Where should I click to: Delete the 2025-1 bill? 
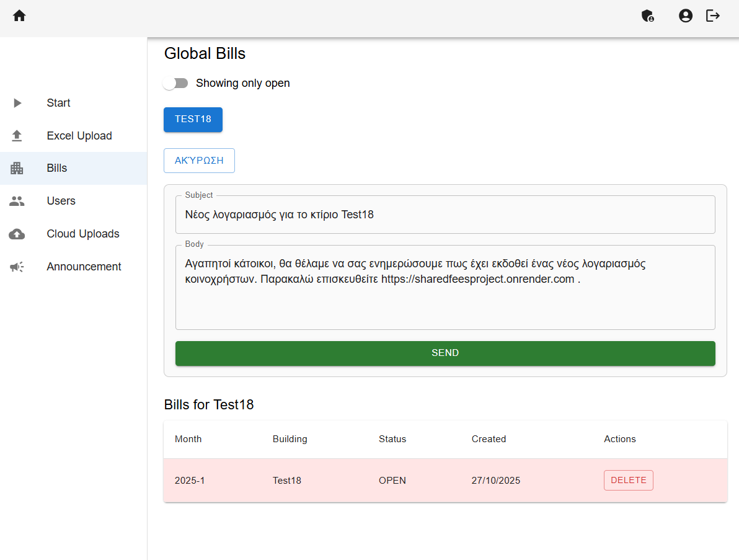click(x=628, y=481)
